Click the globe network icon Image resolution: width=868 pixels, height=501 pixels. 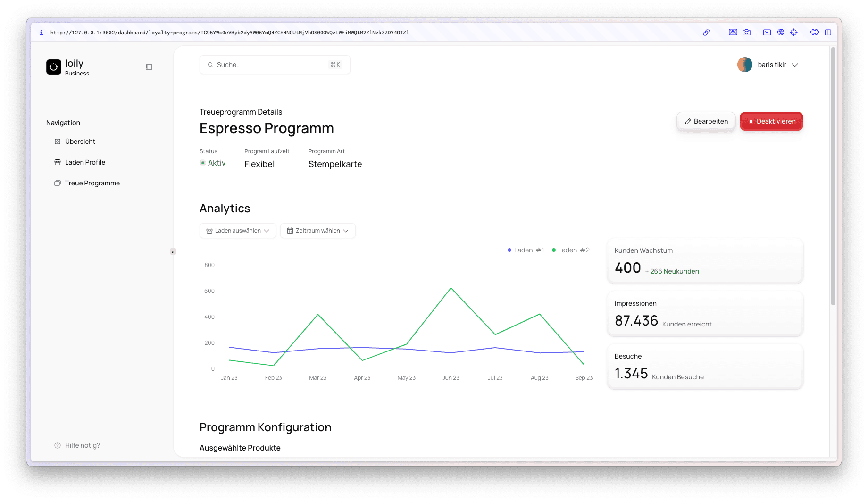tap(781, 33)
